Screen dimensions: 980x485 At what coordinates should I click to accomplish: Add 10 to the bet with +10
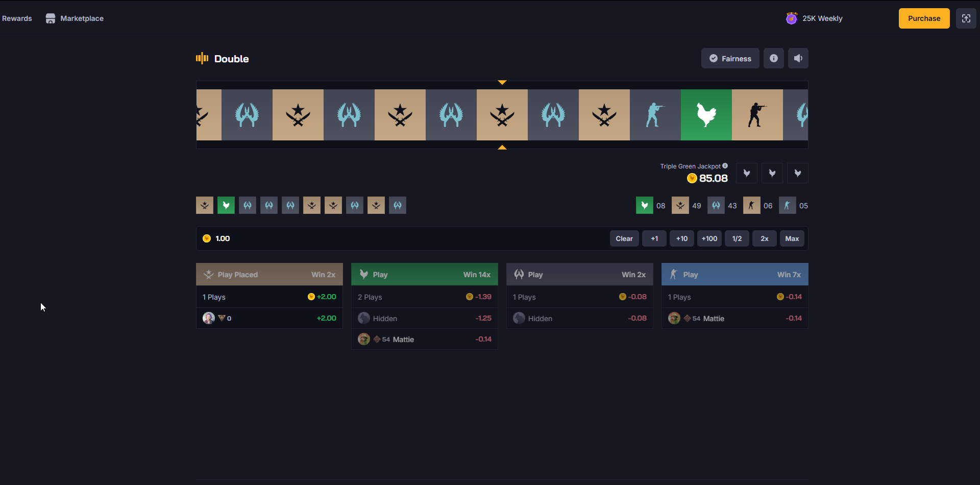(682, 238)
